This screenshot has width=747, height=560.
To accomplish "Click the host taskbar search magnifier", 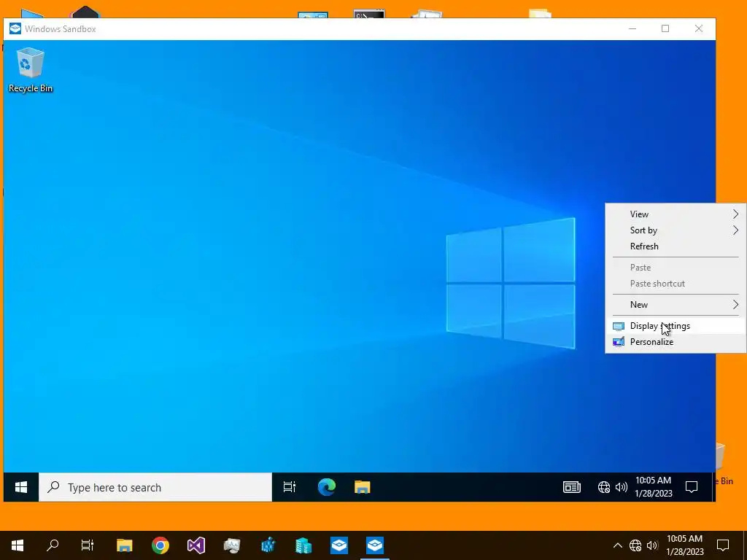I will [x=53, y=545].
